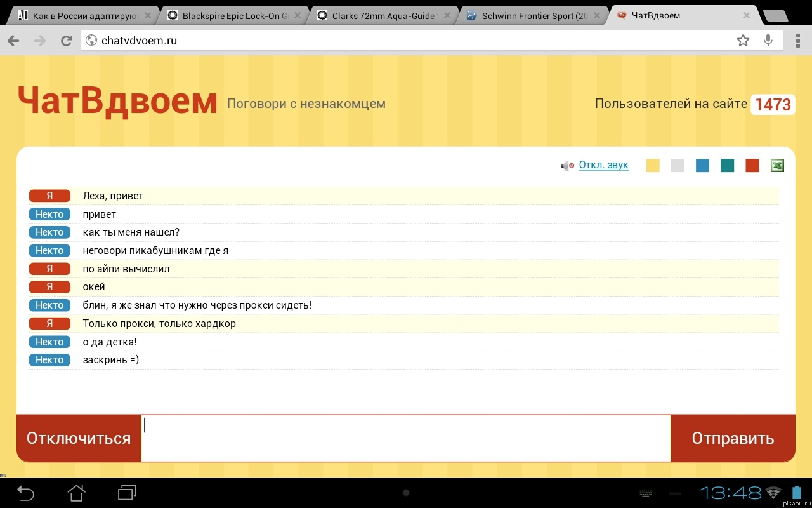The width and height of the screenshot is (812, 508).
Task: Click the green spreadsheet export icon
Action: pos(777,166)
